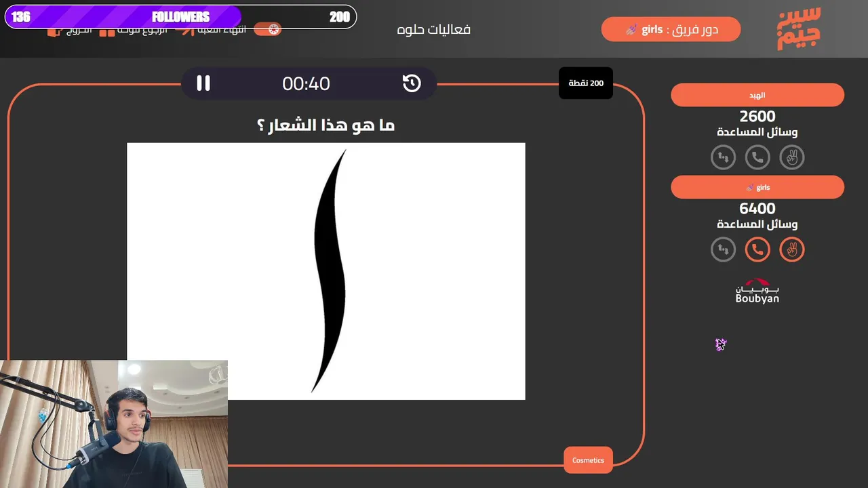Select the girls team pill in sidebar
This screenshot has width=868, height=488.
[757, 188]
